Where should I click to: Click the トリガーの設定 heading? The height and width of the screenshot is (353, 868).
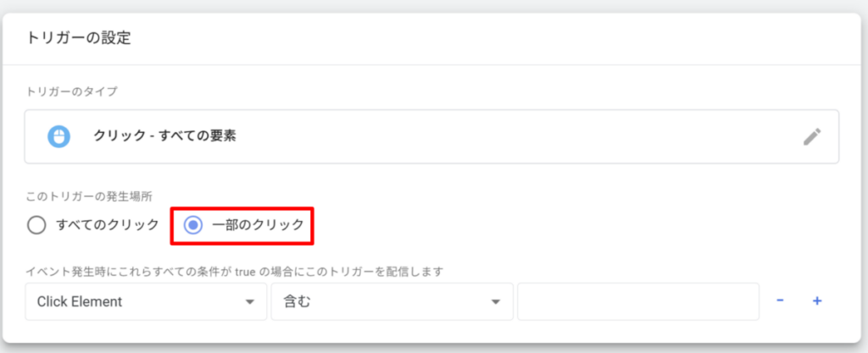point(77,38)
